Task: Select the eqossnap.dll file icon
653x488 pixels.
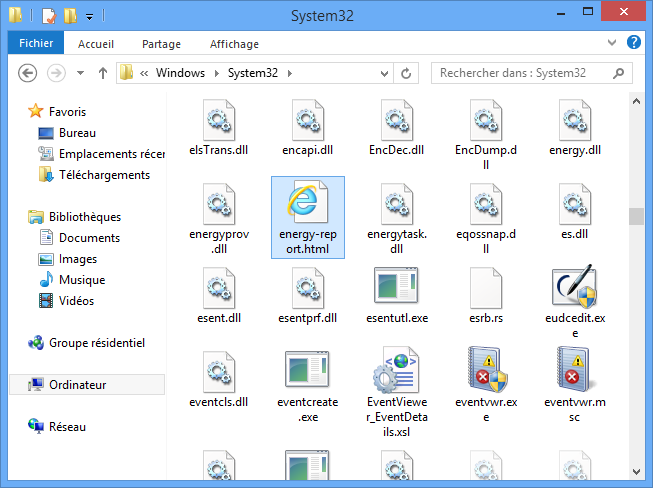Action: (486, 204)
